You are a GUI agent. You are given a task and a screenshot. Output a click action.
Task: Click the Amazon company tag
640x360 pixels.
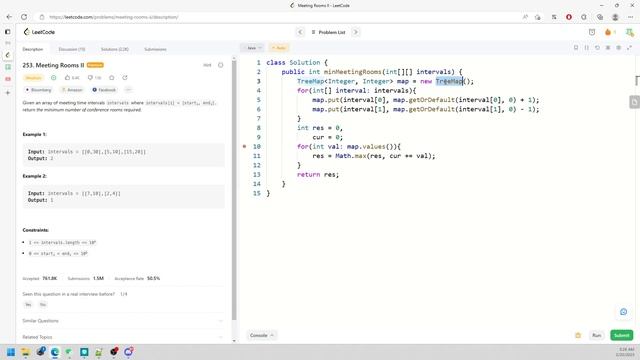click(x=72, y=90)
